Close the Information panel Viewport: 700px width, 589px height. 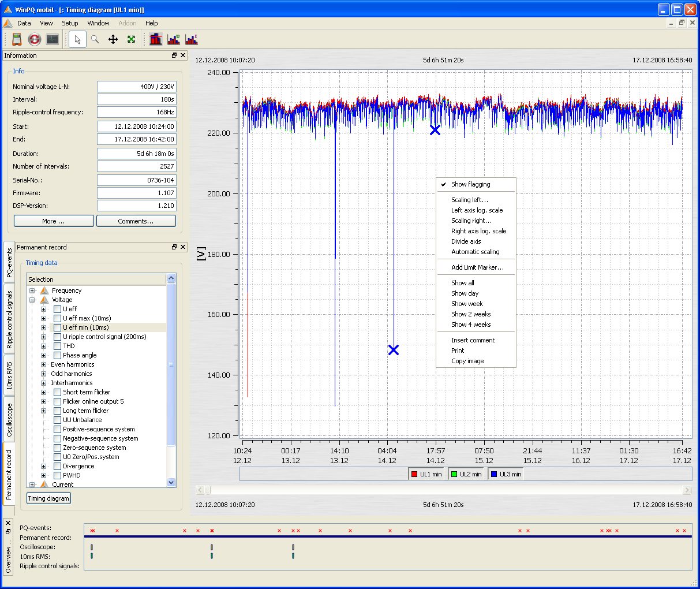(x=183, y=55)
